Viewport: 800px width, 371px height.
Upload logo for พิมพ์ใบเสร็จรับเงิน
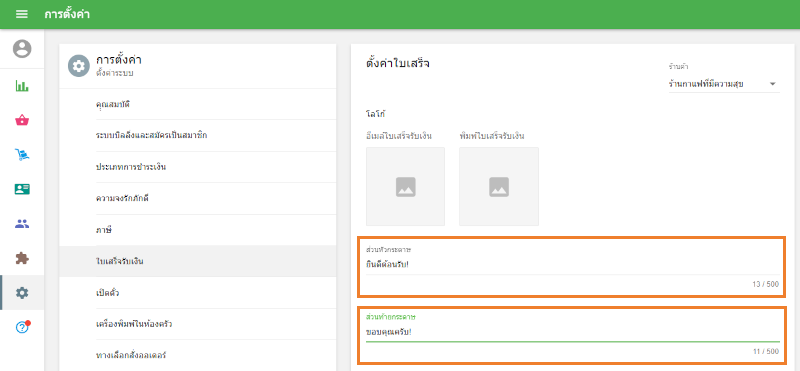click(499, 187)
